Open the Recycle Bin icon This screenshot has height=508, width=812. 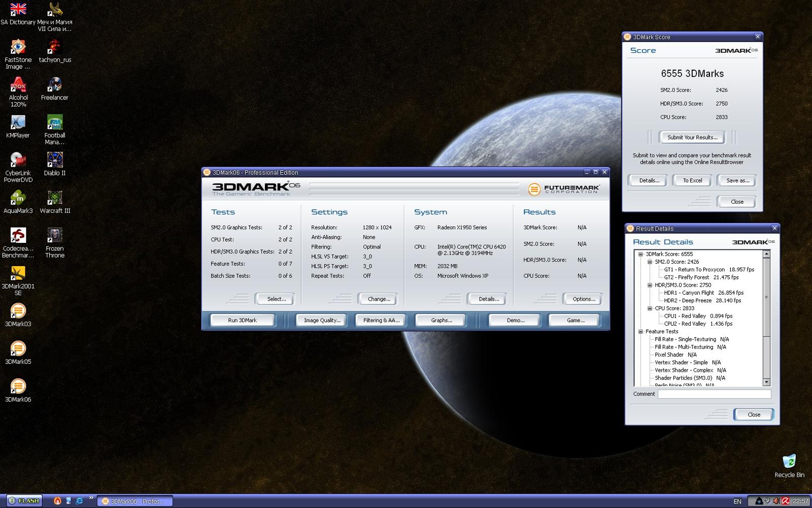(789, 465)
